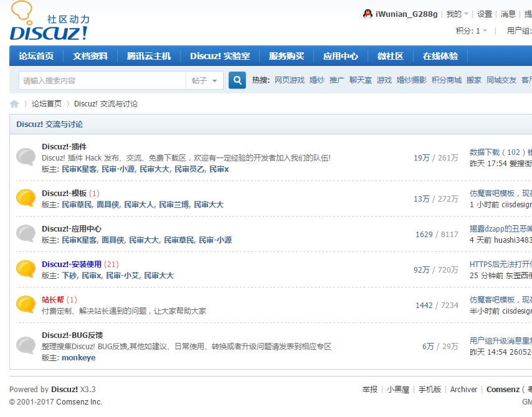Screen dimensions: 532x417
Task: Open the Discuz!-安装使用 forum title
Action: [72, 265]
